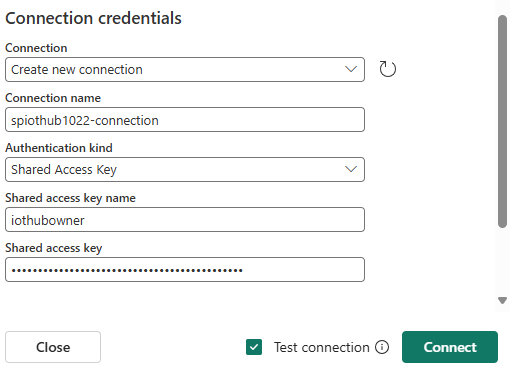
Task: Click the Connect button
Action: pos(450,347)
